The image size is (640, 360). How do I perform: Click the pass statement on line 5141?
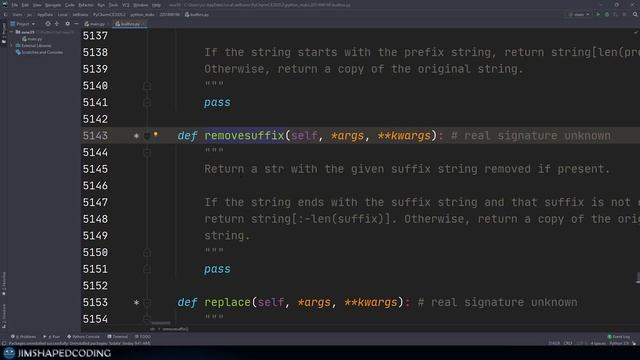point(217,102)
